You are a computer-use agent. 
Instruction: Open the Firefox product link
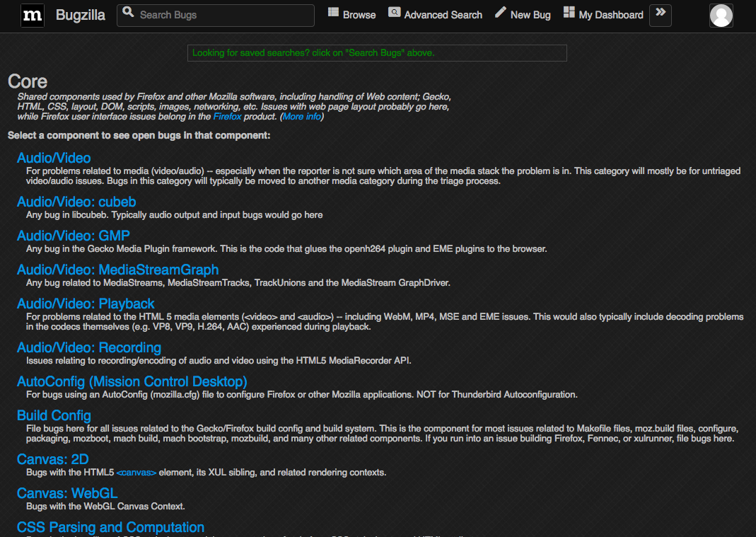pyautogui.click(x=227, y=116)
